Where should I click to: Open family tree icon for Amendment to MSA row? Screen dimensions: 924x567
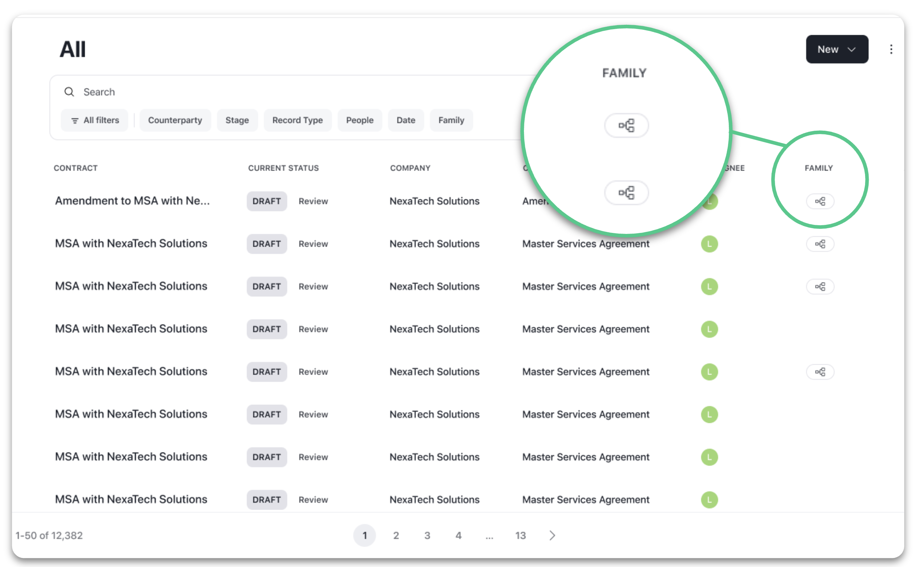click(x=820, y=201)
